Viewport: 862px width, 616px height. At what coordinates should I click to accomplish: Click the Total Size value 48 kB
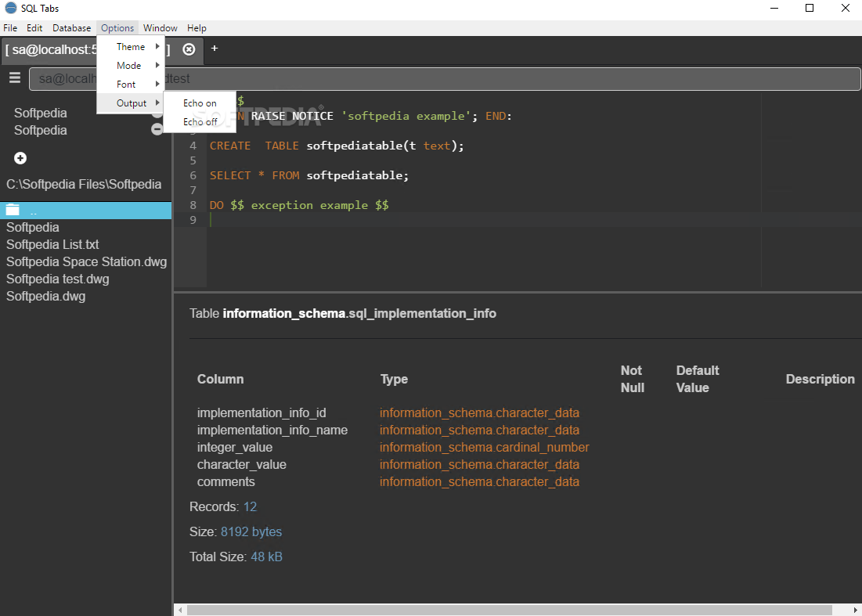pos(267,557)
